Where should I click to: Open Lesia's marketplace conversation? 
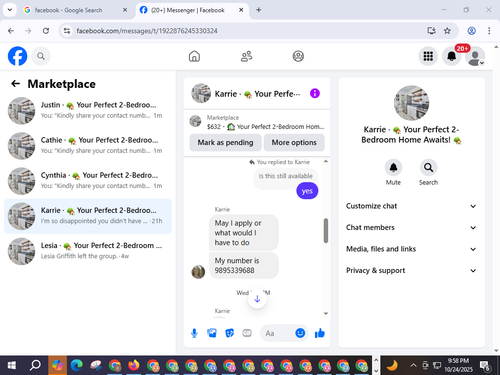click(x=88, y=251)
